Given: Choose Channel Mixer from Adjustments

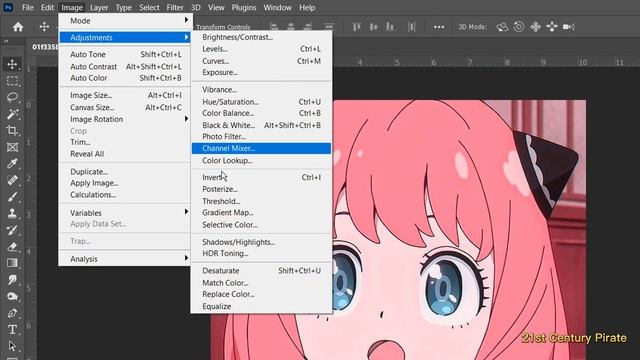Looking at the screenshot, I should pyautogui.click(x=261, y=148).
